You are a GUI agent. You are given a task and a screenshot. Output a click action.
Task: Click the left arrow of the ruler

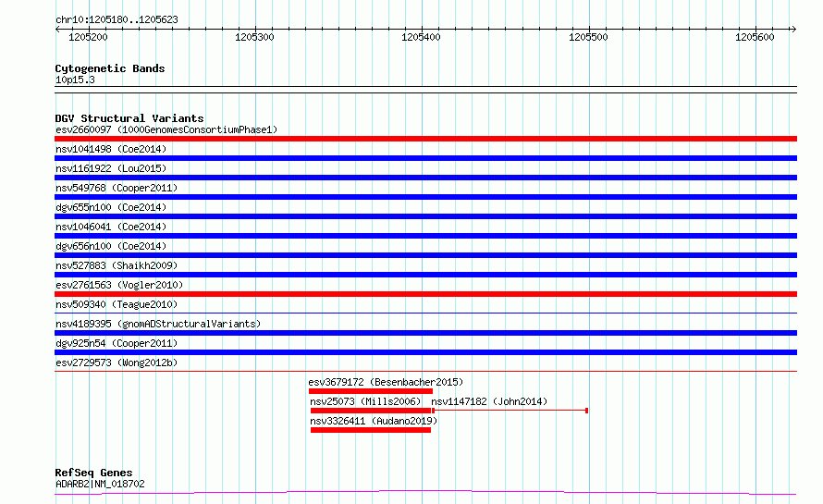pos(57,29)
